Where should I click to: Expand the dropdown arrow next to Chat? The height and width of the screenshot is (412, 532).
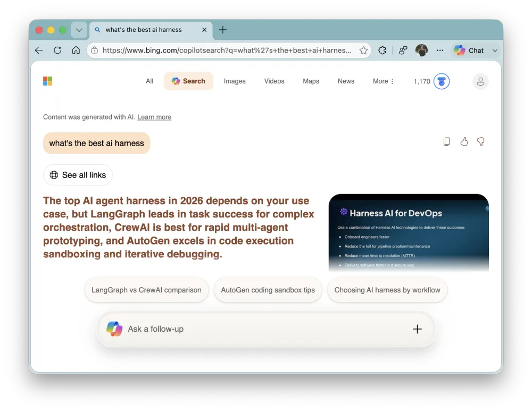coord(495,51)
